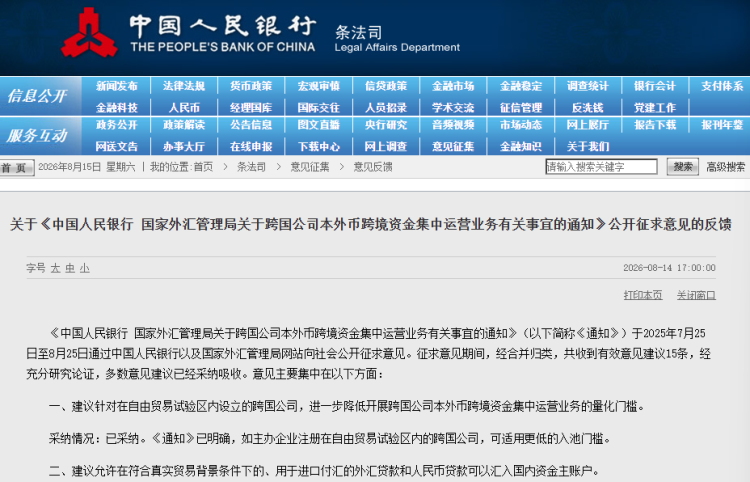Open 政策解读 under 服务互动

click(x=184, y=125)
